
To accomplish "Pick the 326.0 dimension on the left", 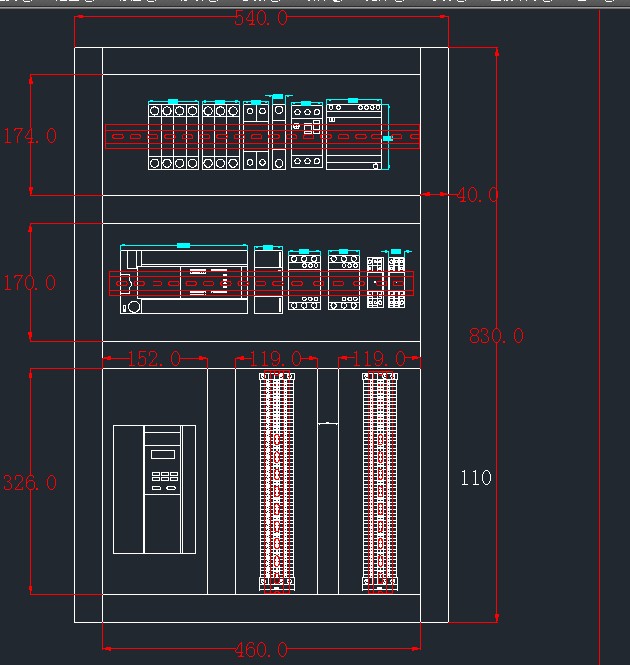I will pos(30,483).
